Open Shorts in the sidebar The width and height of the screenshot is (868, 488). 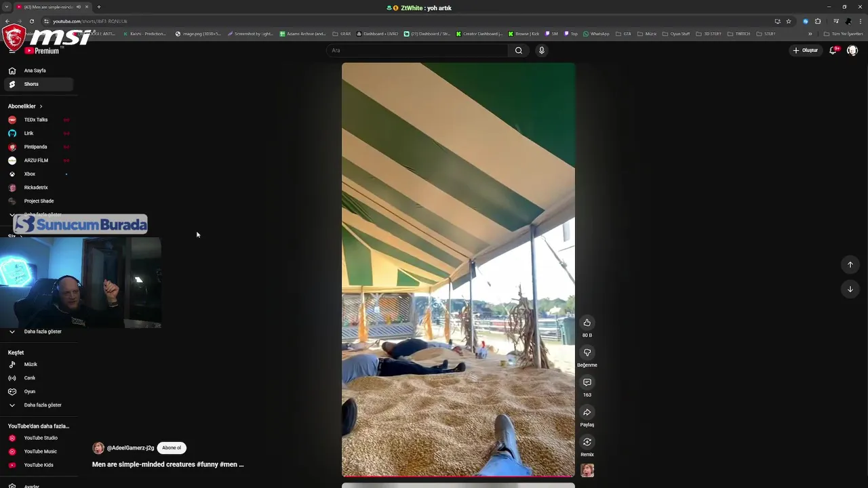(39, 84)
